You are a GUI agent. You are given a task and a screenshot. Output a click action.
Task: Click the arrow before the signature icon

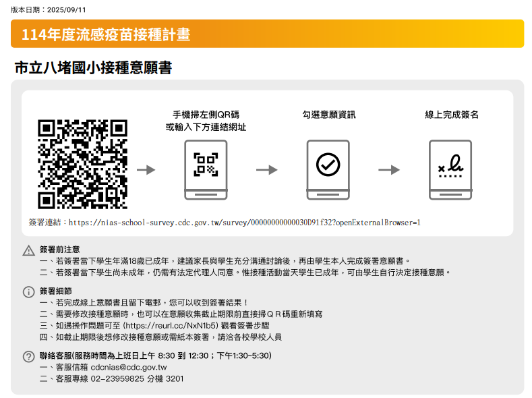389,169
